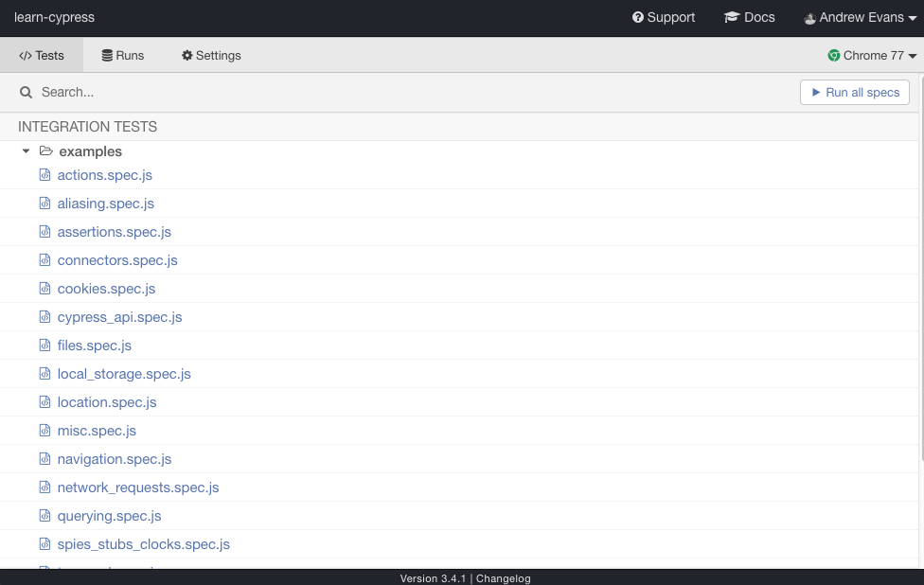
Task: Click the graduation cap Docs icon
Action: click(732, 18)
